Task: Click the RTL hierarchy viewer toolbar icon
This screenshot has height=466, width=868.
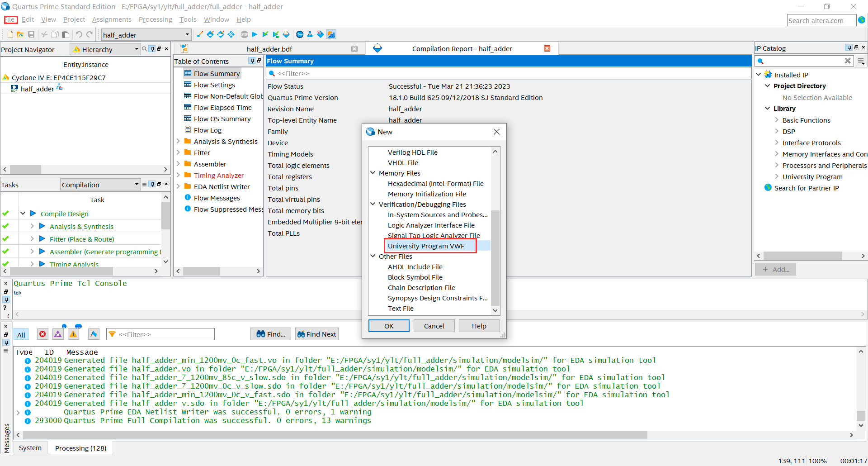Action: pos(310,34)
